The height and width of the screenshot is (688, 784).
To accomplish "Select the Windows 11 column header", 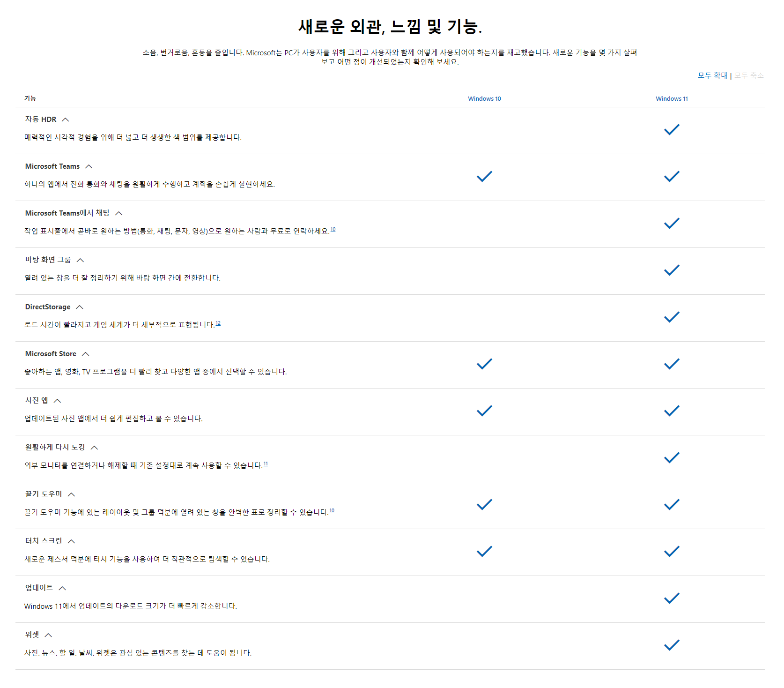I will click(x=672, y=98).
